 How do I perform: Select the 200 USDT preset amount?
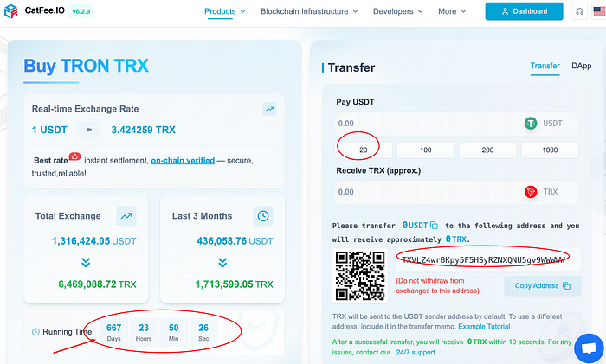tap(487, 150)
